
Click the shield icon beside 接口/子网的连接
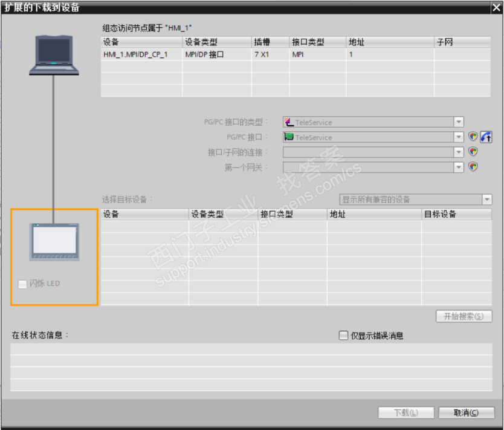[473, 151]
